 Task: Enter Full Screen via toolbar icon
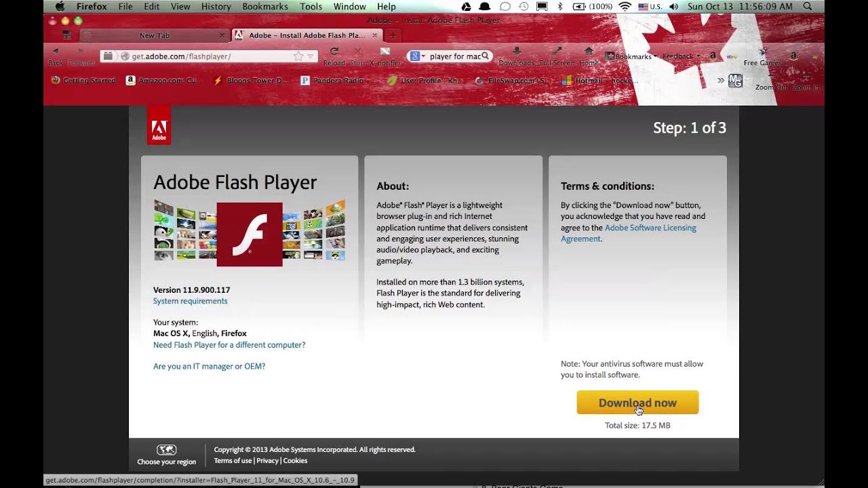[557, 52]
